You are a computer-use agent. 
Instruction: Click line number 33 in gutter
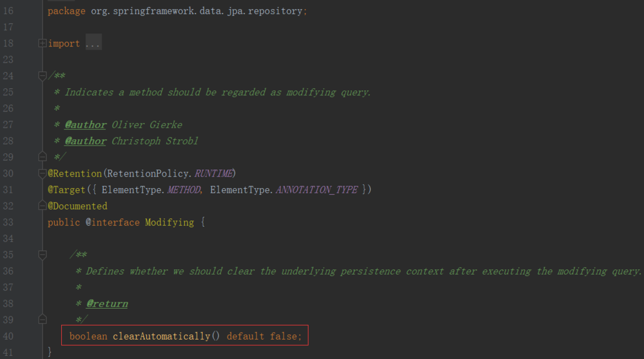pyautogui.click(x=8, y=222)
